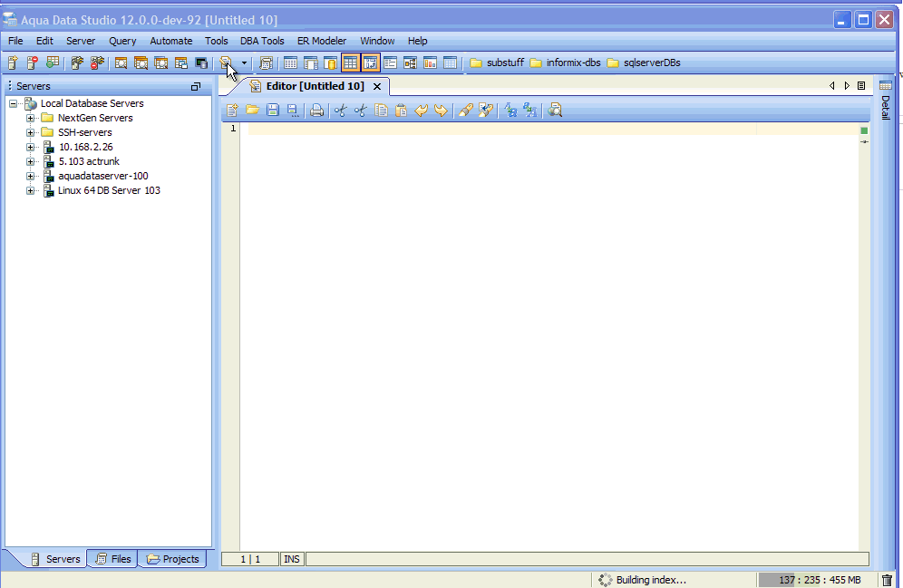Click the Copy icon in editor toolbar
Image resolution: width=903 pixels, height=588 pixels.
click(381, 110)
